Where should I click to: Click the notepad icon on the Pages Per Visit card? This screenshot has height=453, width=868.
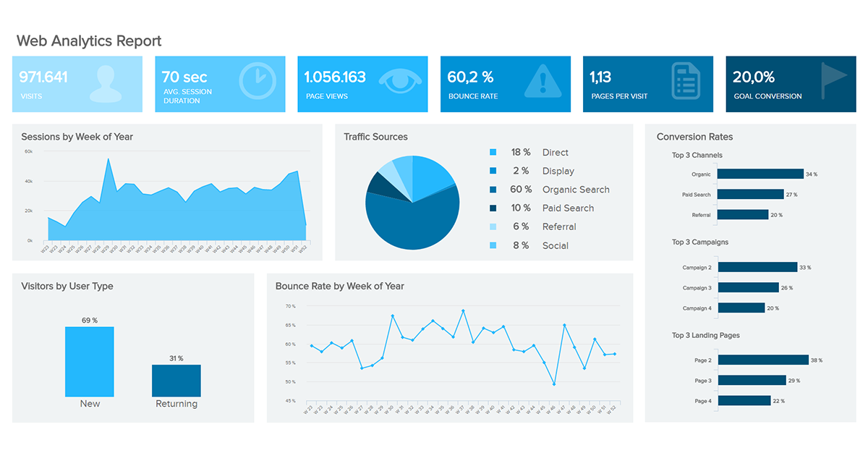coord(686,80)
